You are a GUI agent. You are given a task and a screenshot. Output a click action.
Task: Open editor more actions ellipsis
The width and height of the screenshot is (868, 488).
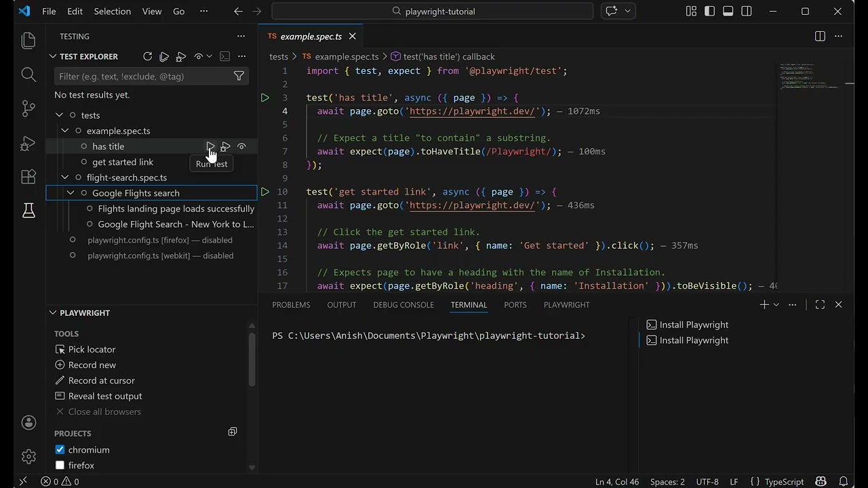[840, 37]
